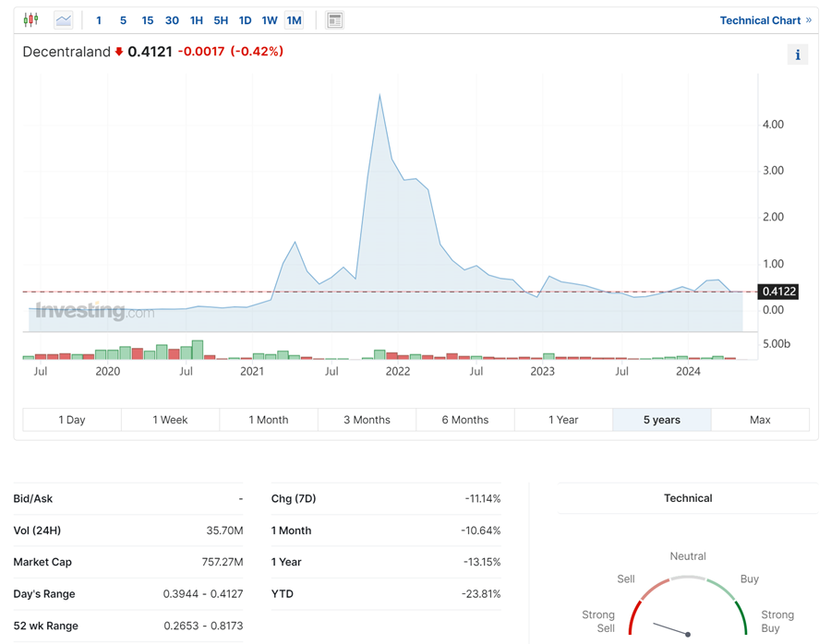Set chart interval to 1 minute
Screen dimensions: 831x644
(99, 19)
